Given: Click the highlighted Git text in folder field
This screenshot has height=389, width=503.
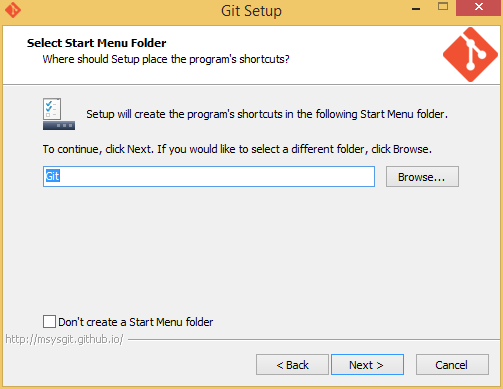Looking at the screenshot, I should 53,176.
